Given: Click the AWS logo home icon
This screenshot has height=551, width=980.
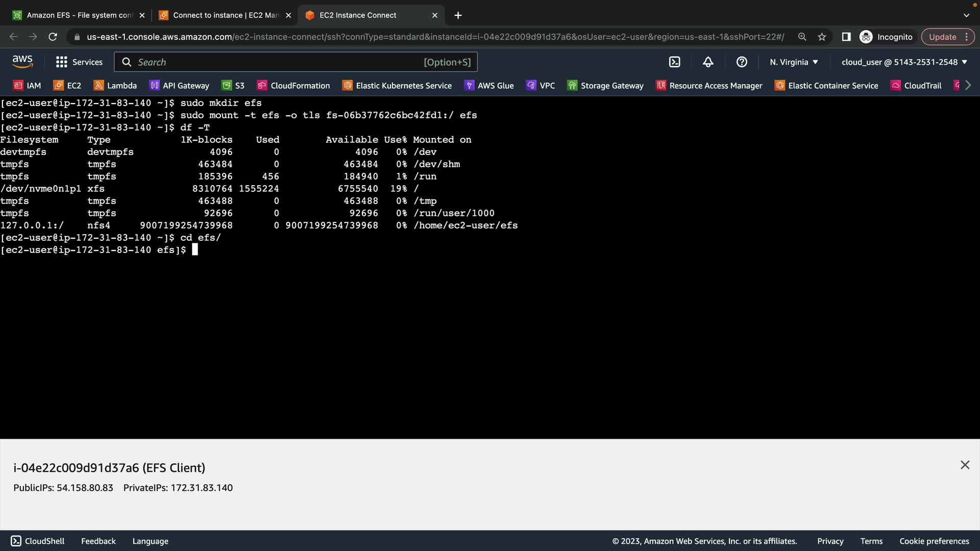Looking at the screenshot, I should [x=22, y=62].
